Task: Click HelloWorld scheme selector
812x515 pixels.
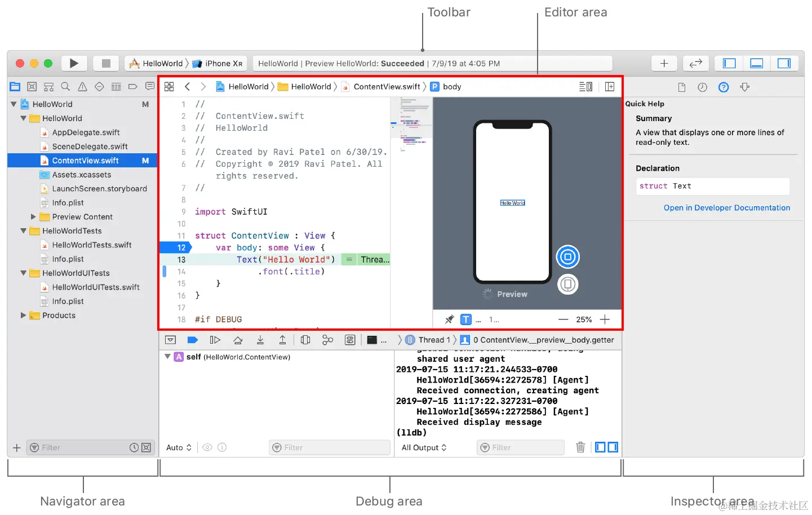Action: [156, 64]
